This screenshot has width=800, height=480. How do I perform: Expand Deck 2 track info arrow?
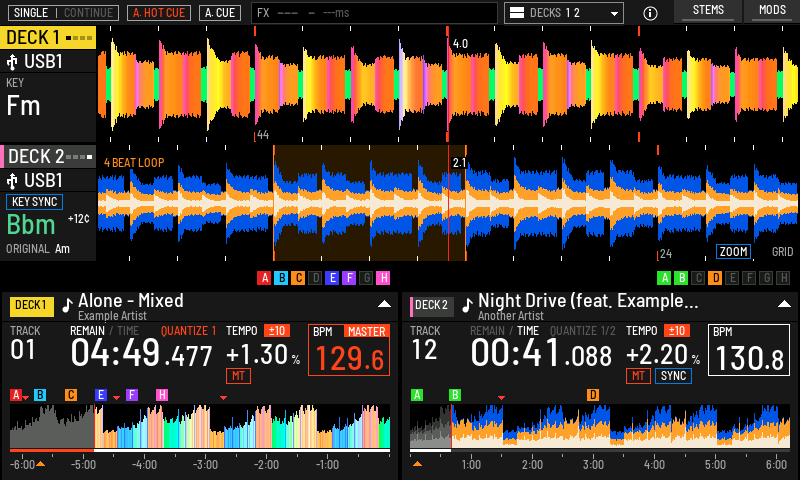coord(784,304)
